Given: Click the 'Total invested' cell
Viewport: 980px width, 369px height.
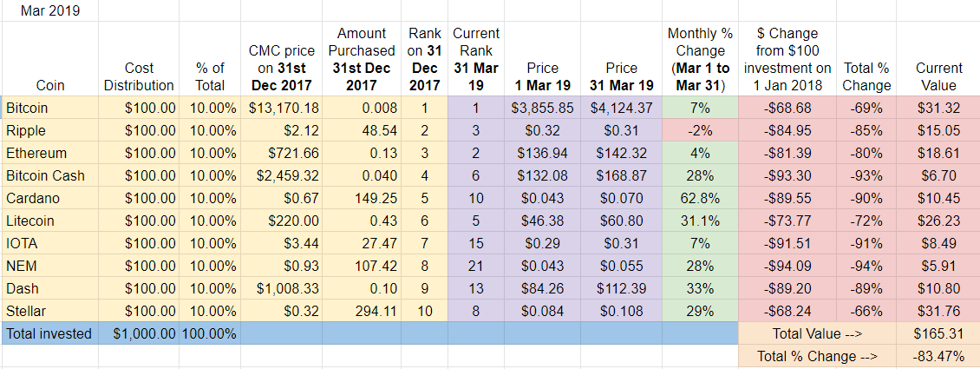Looking at the screenshot, I should [x=49, y=333].
